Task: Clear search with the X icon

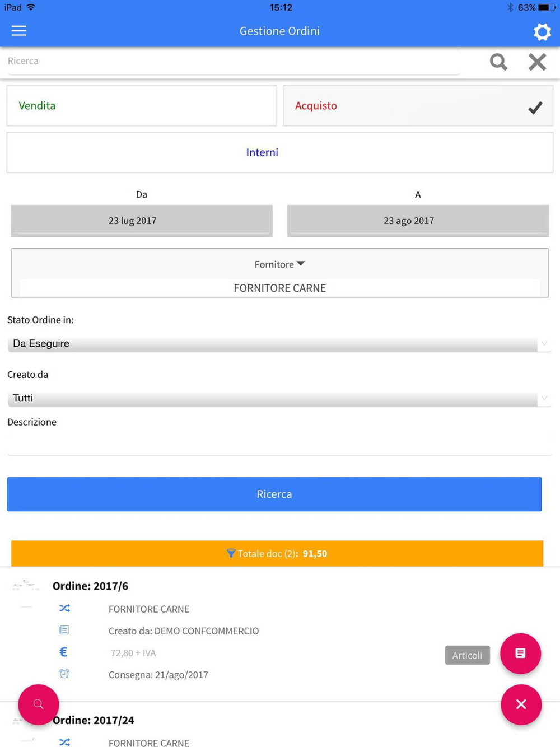Action: [x=537, y=62]
